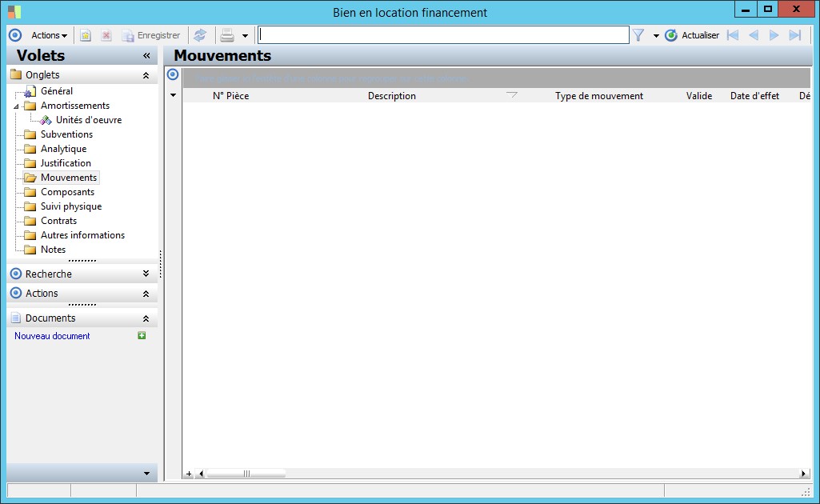Image resolution: width=820 pixels, height=504 pixels.
Task: Open the Général tab item
Action: pyautogui.click(x=57, y=91)
